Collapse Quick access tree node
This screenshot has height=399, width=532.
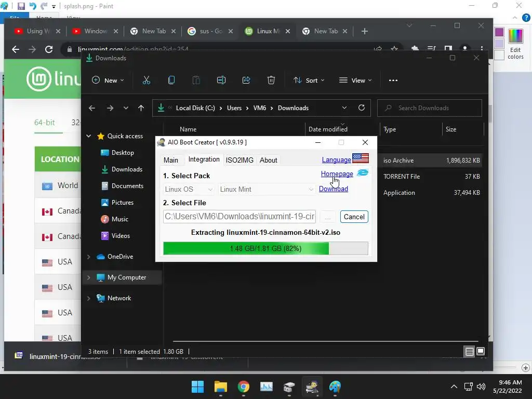pos(88,136)
